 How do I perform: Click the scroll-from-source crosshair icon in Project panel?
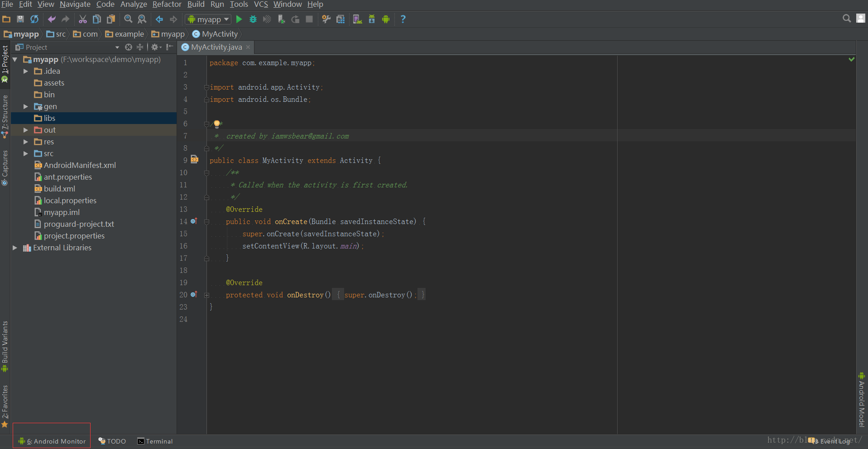coord(129,47)
